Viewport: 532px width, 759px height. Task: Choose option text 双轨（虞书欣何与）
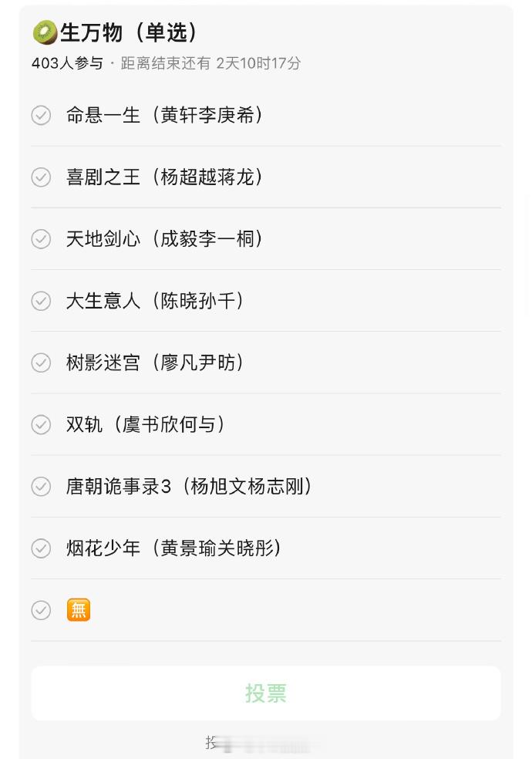click(146, 424)
